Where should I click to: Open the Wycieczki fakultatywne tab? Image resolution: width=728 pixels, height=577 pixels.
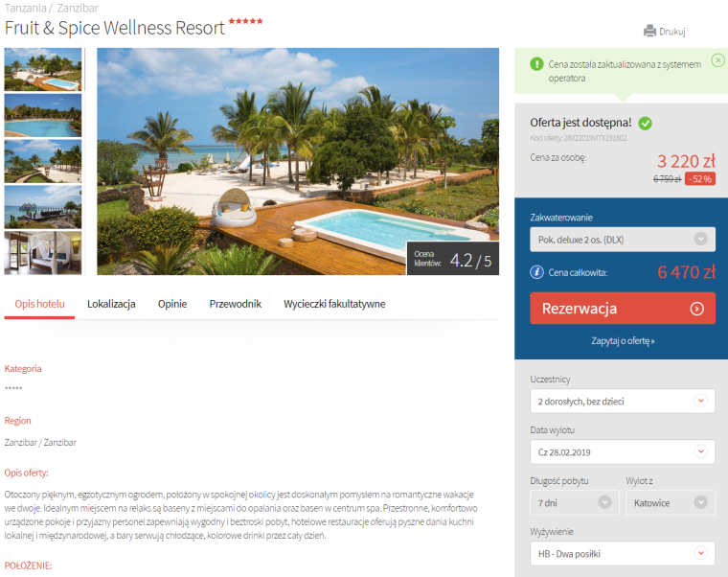coord(334,304)
